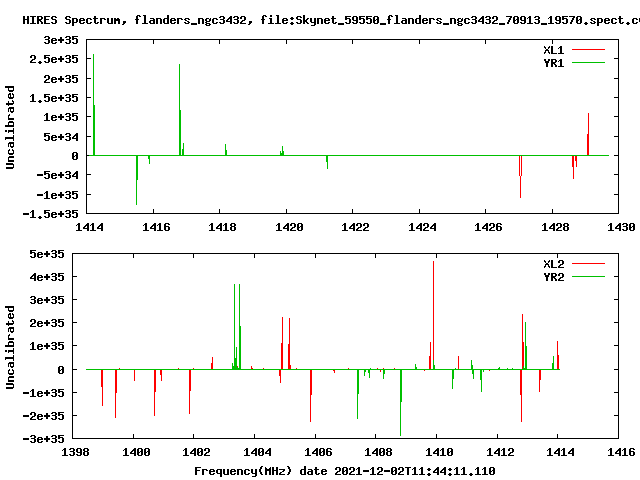Click the 5e+34 y-axis label
Screen dimensions: 640x480
pos(61,137)
